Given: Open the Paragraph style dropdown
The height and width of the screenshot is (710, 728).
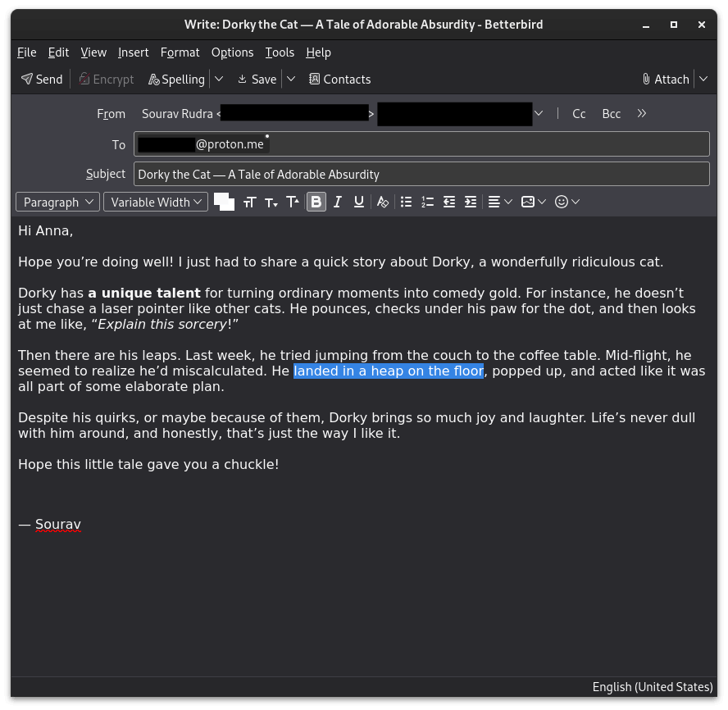Looking at the screenshot, I should pos(57,201).
